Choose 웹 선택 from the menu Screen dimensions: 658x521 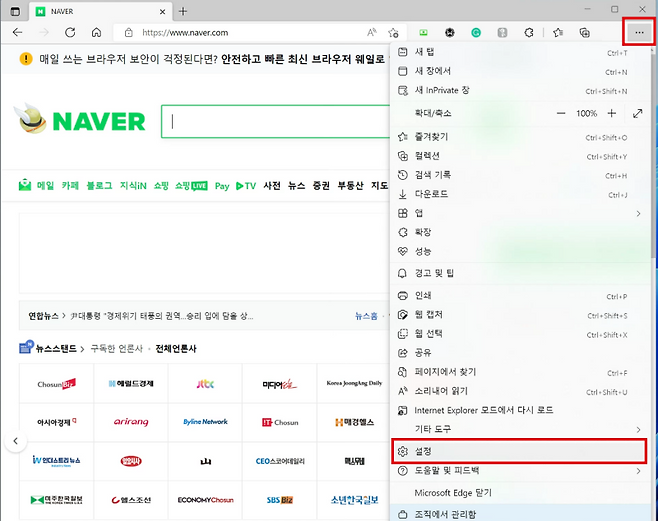(520, 334)
